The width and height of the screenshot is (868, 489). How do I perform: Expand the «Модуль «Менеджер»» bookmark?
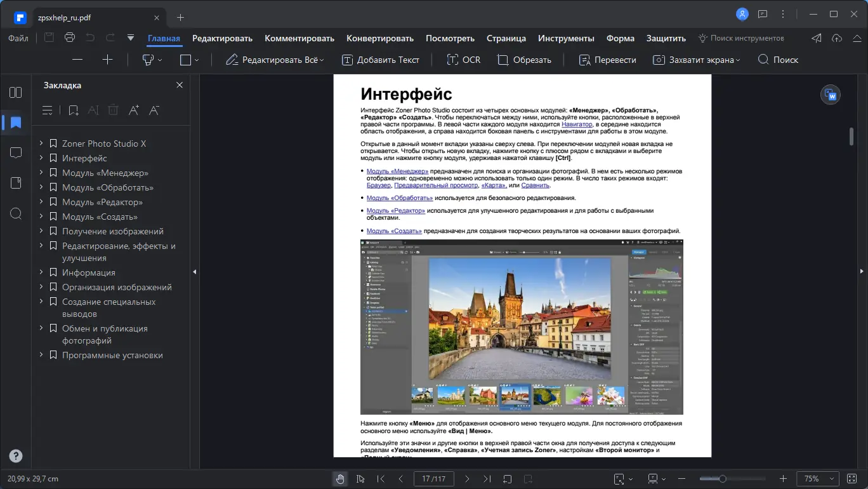(x=41, y=173)
